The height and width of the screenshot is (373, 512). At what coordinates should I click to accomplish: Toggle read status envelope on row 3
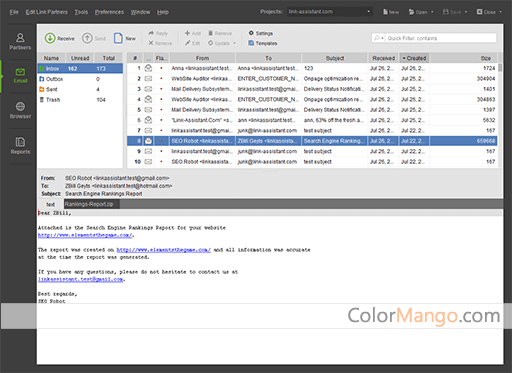pos(148,89)
